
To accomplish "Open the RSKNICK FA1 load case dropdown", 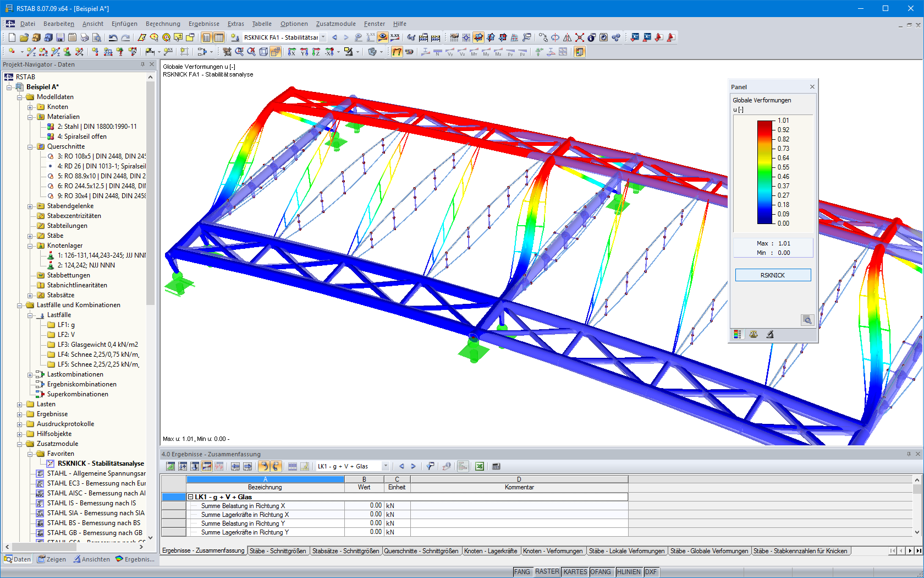I will (x=323, y=37).
